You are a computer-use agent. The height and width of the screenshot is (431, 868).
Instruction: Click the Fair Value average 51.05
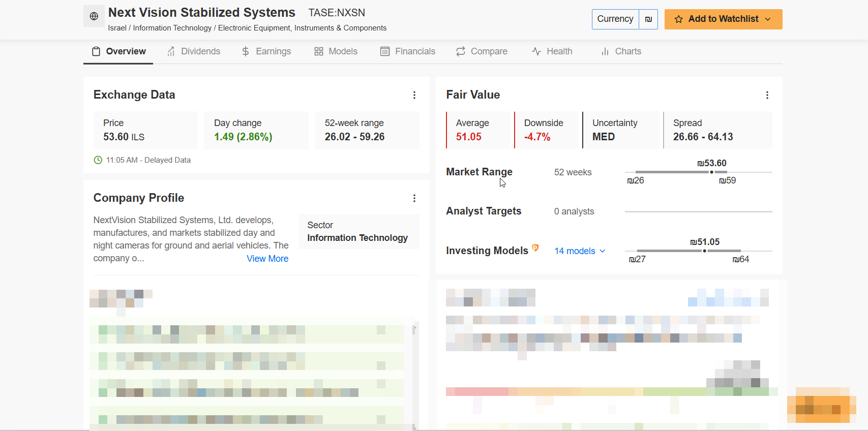click(469, 137)
